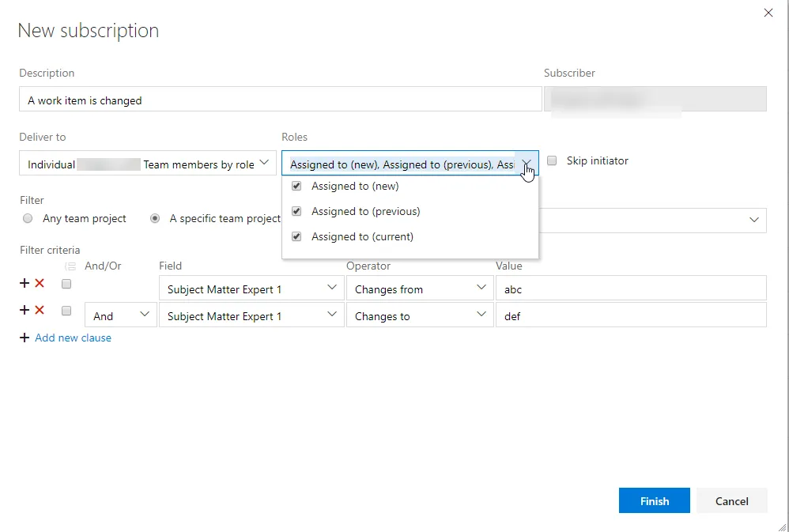
Task: Click the plus icon on second clause row
Action: coord(25,310)
